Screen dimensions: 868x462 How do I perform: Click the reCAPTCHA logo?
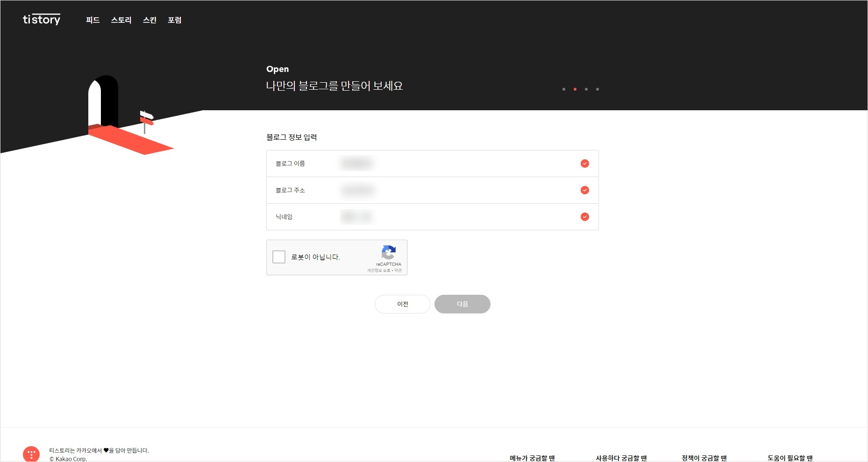[x=389, y=252]
